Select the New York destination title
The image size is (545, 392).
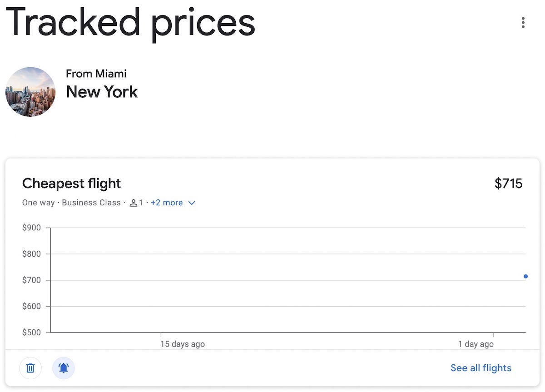click(102, 92)
